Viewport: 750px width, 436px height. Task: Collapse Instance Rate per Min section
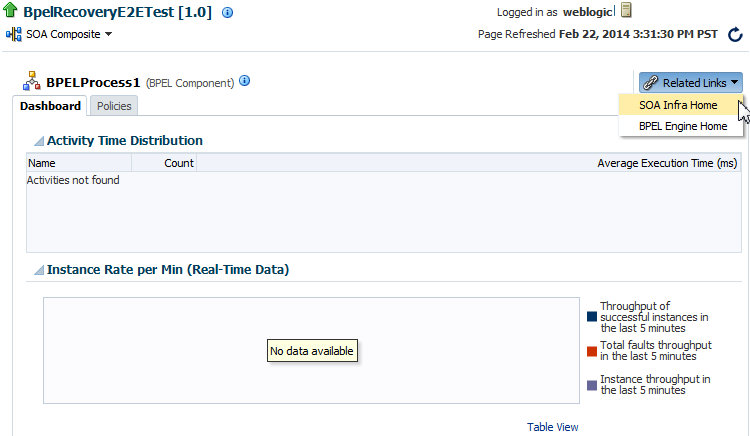[39, 270]
